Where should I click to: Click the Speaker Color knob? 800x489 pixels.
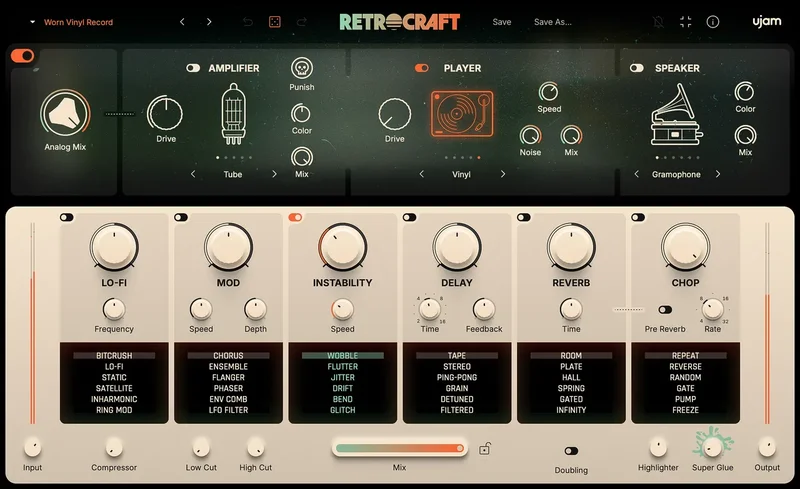[x=744, y=92]
